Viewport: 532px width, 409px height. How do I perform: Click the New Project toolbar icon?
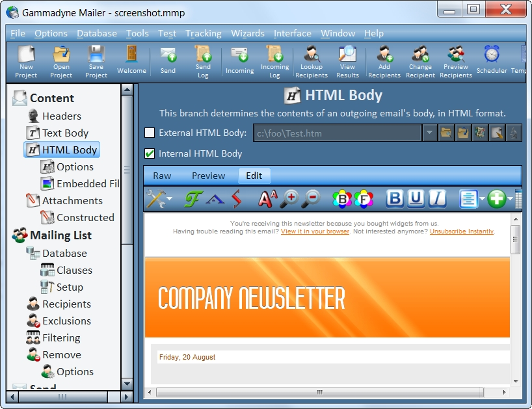pos(26,62)
